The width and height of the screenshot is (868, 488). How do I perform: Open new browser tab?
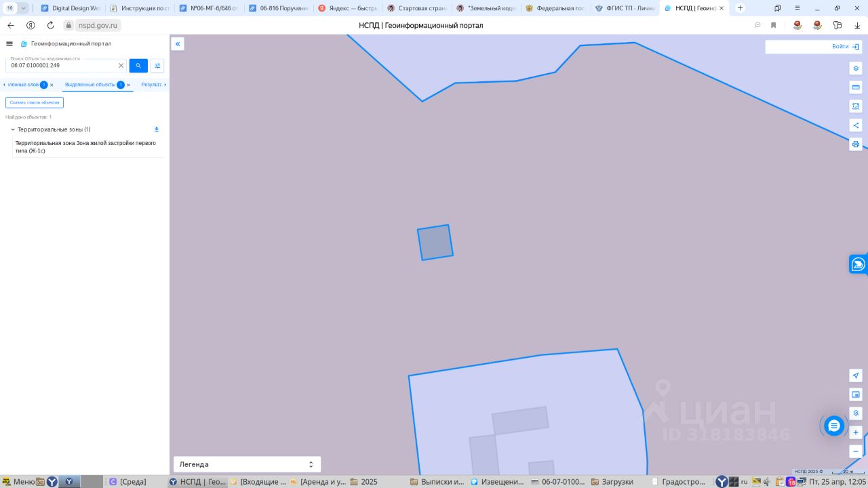[740, 8]
